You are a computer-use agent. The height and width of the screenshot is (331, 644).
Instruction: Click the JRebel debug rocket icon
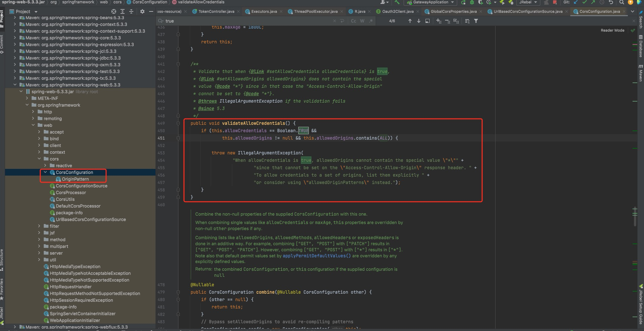tap(511, 2)
